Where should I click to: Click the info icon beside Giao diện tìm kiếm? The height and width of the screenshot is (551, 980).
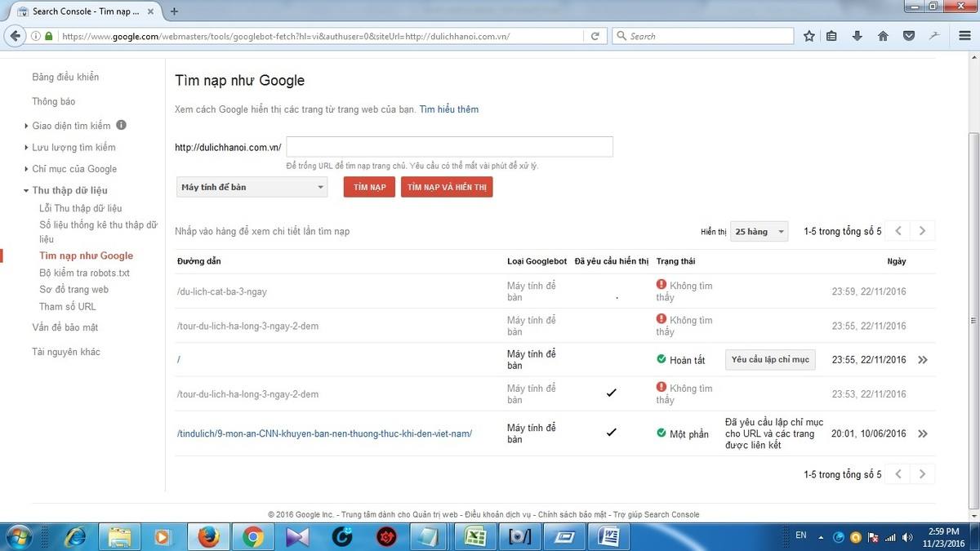[121, 125]
